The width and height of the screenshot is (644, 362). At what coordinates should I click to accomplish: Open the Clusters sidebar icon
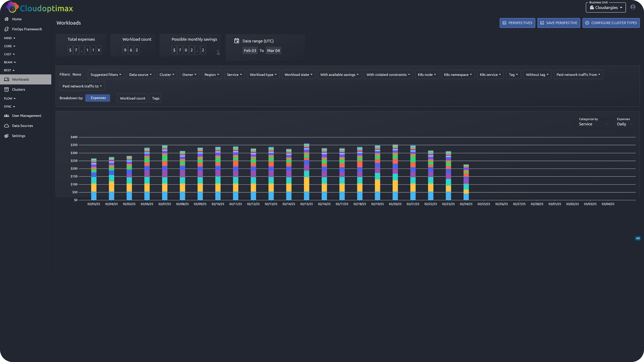[x=7, y=89]
